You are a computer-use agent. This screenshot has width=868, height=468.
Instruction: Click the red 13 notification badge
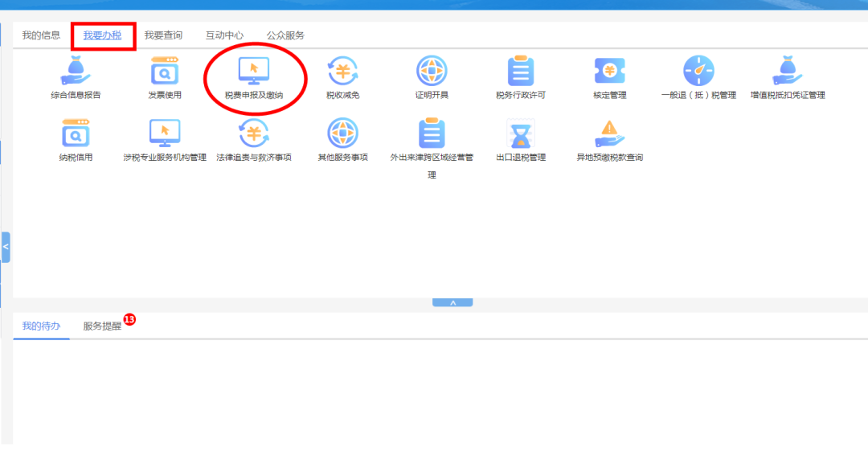coord(129,319)
